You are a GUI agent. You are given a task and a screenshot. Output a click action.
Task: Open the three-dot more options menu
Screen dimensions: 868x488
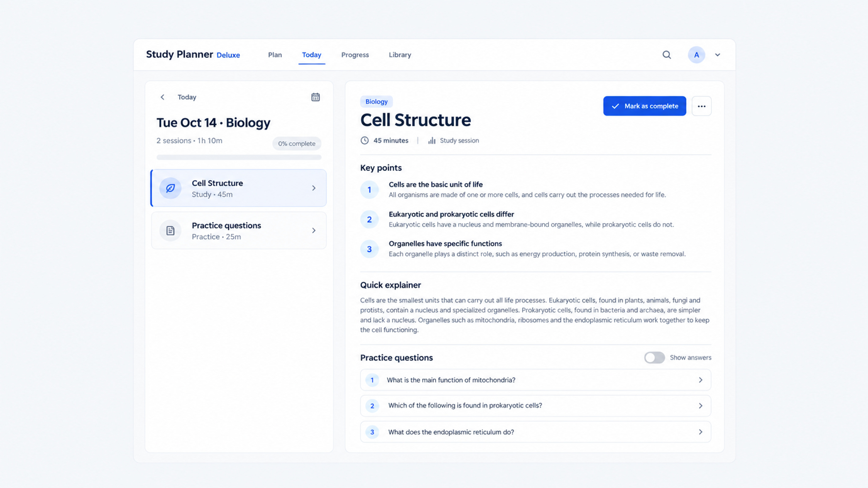[x=702, y=106]
